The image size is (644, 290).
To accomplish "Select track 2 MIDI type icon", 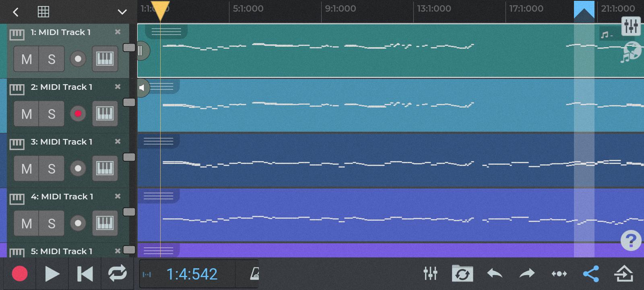I will (17, 89).
